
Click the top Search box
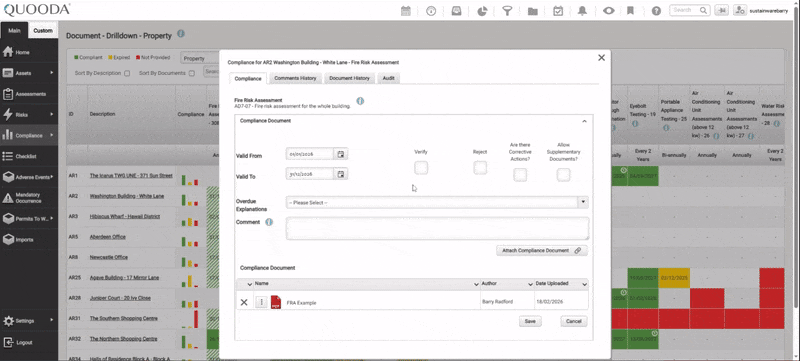pyautogui.click(x=690, y=10)
